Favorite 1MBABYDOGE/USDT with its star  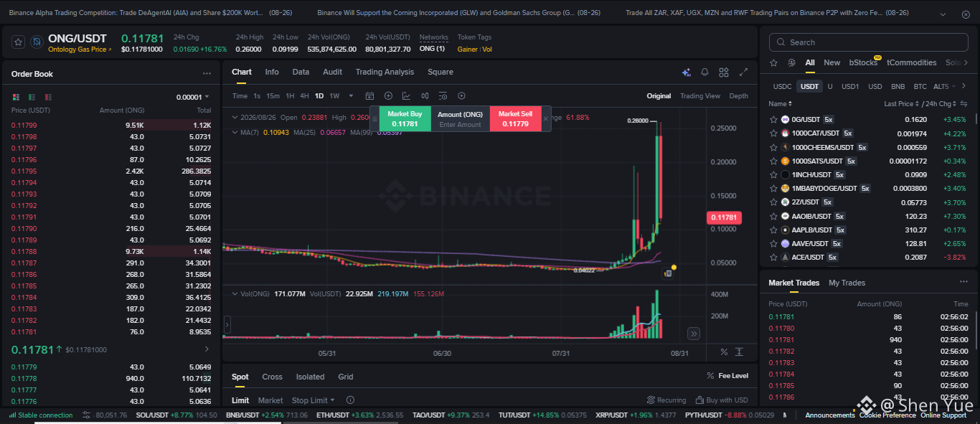click(x=773, y=189)
